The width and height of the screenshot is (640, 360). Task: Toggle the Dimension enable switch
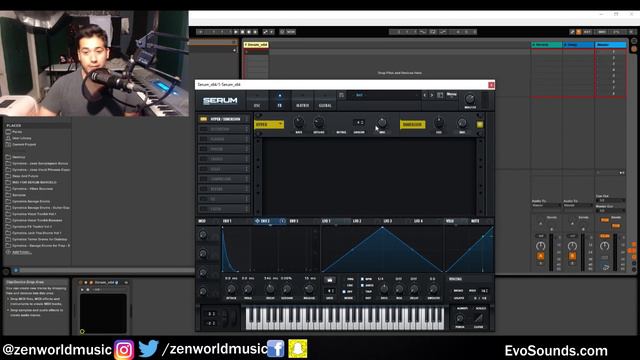[480, 124]
